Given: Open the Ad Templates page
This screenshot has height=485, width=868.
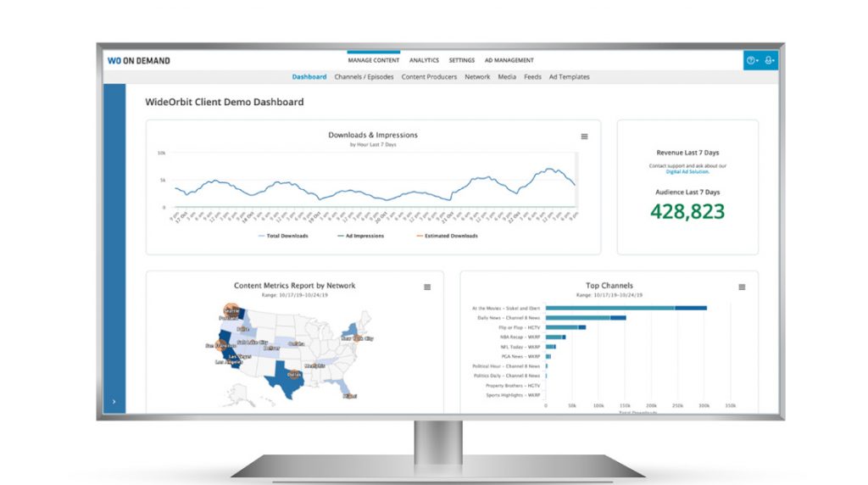Looking at the screenshot, I should pyautogui.click(x=569, y=77).
